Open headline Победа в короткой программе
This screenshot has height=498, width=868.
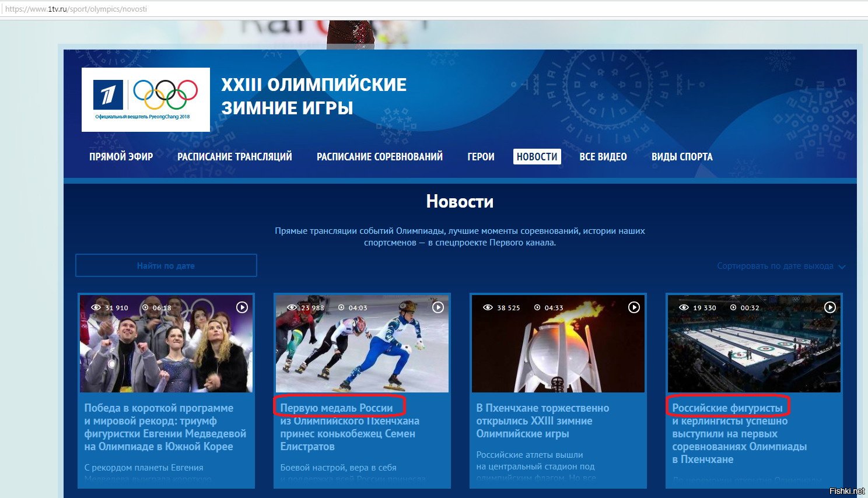click(165, 427)
